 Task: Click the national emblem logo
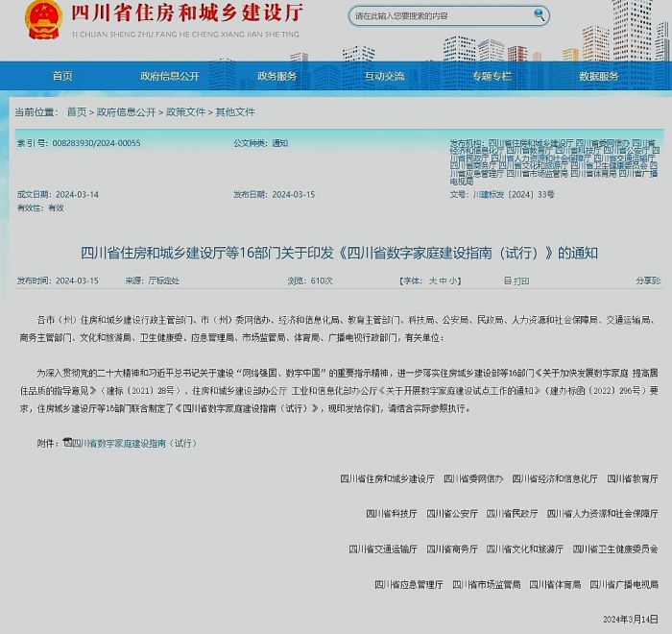43,20
